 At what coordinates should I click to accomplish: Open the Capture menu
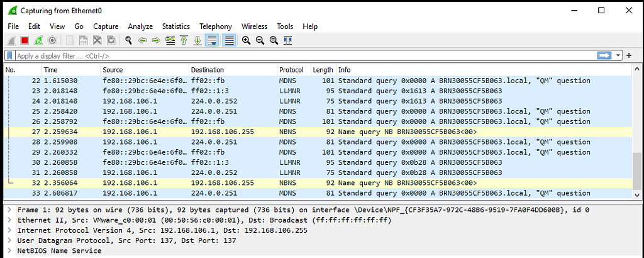coord(106,26)
